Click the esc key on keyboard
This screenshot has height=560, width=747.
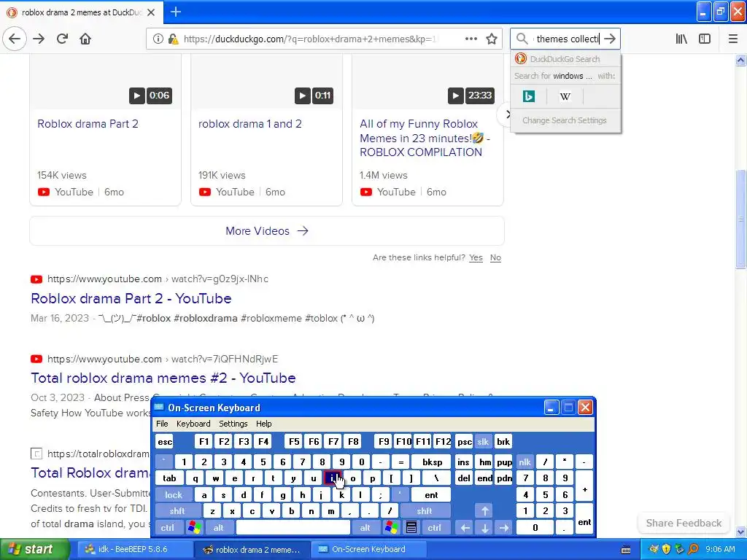165,442
